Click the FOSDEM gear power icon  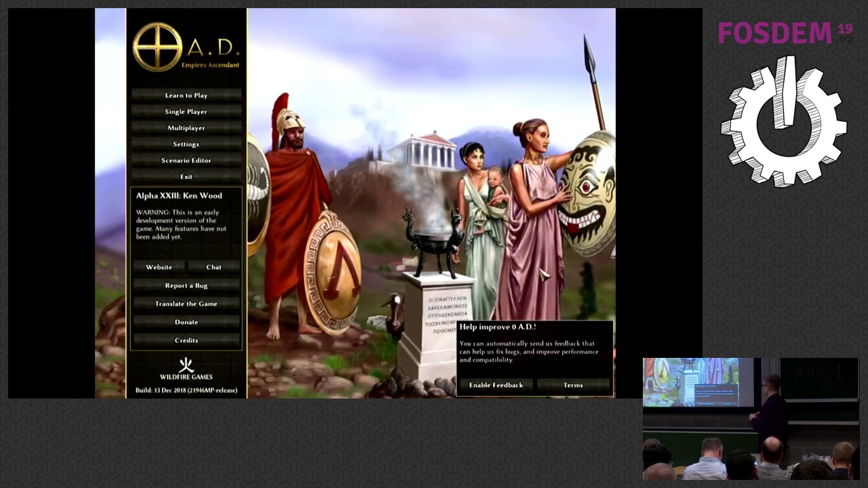click(x=784, y=121)
